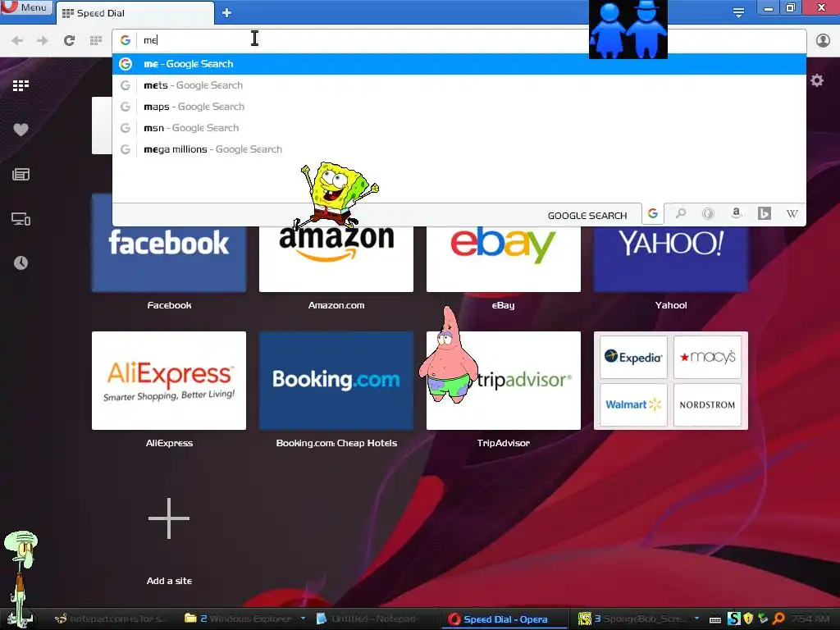Open start page customize gear icon
The height and width of the screenshot is (630, 840).
[817, 80]
